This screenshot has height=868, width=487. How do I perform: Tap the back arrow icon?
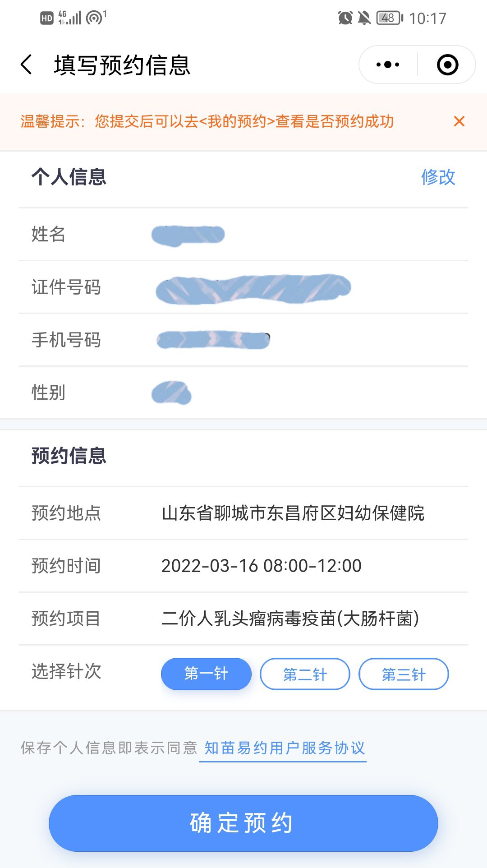click(x=27, y=65)
